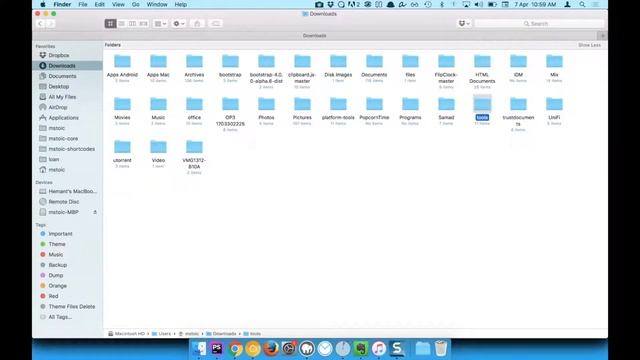This screenshot has width=640, height=360.
Task: Select the Orange tag in sidebar
Action: pos(58,286)
